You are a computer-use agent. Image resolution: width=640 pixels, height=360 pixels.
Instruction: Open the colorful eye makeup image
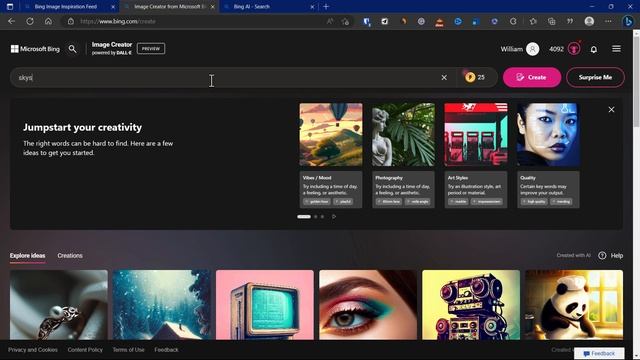(368, 304)
